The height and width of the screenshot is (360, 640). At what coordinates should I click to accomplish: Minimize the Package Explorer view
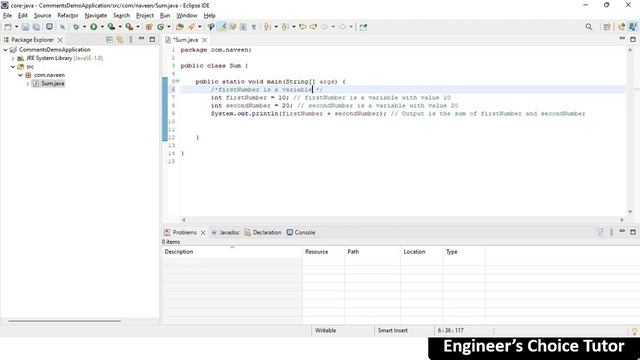(141, 39)
